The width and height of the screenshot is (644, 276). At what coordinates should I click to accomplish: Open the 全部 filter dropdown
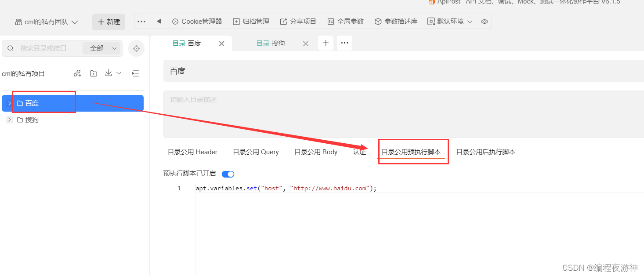[x=102, y=48]
